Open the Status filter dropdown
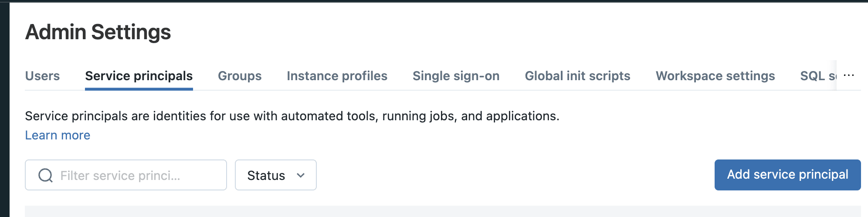Image resolution: width=868 pixels, height=217 pixels. pos(266,175)
